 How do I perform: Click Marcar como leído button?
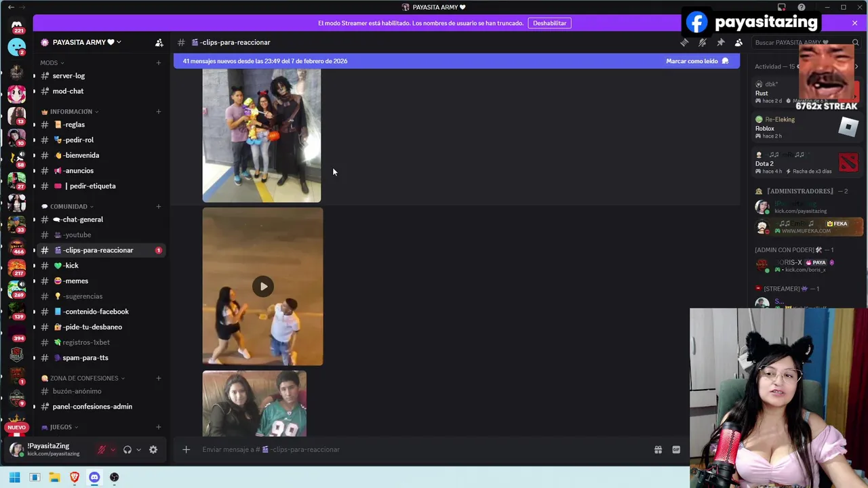pos(697,61)
